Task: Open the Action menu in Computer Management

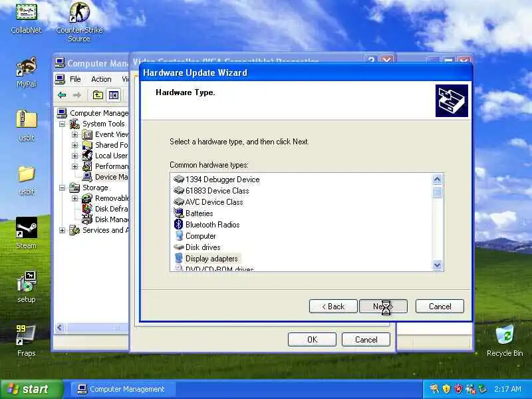Action: tap(101, 79)
